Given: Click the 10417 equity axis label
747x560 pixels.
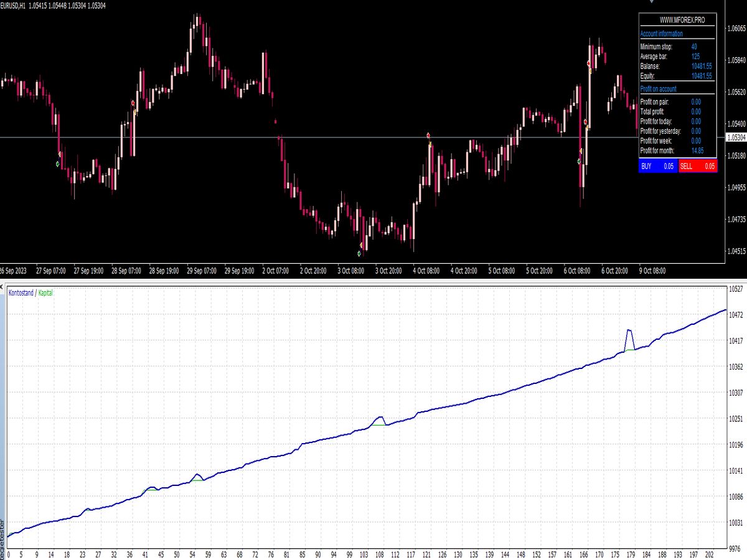Looking at the screenshot, I should coord(737,341).
